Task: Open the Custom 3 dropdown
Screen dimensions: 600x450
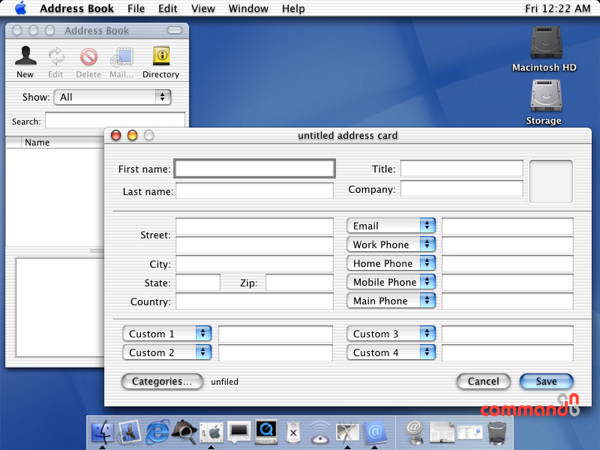Action: coord(391,334)
